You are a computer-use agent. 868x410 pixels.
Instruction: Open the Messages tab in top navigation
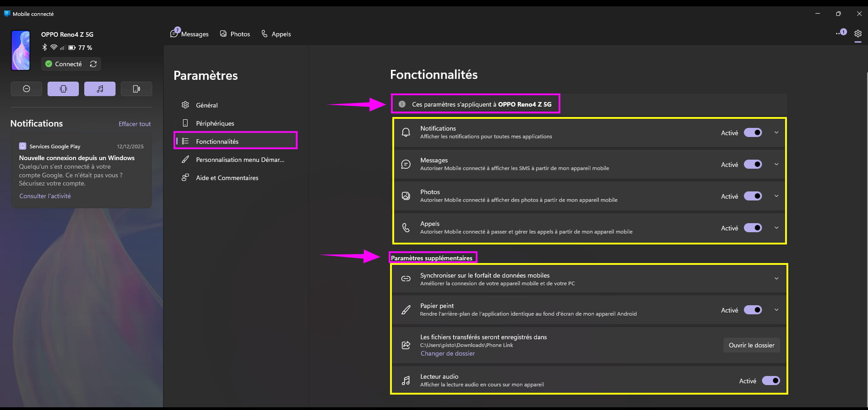(x=190, y=34)
